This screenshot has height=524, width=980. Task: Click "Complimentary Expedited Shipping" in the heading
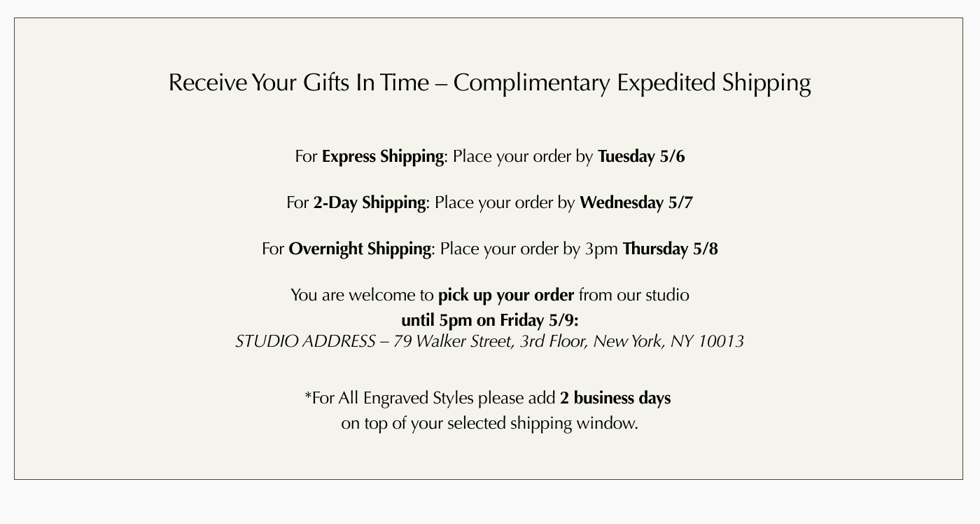631,83
